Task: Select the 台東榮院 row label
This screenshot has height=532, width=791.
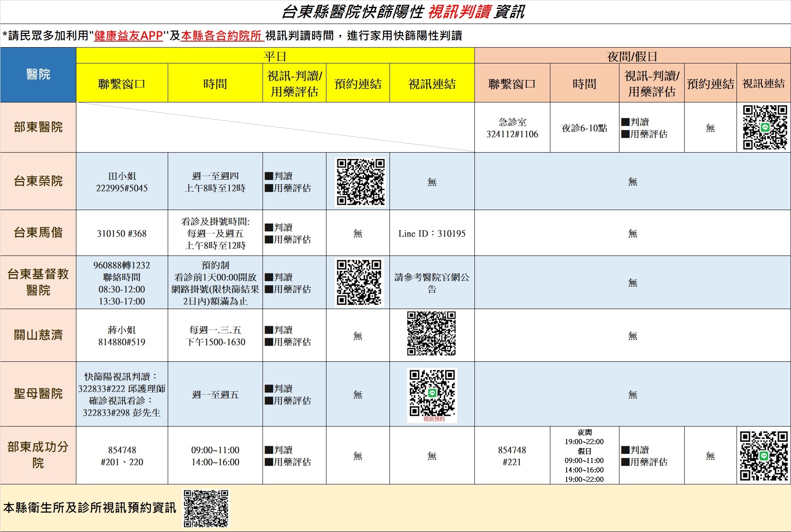Action: (38, 181)
